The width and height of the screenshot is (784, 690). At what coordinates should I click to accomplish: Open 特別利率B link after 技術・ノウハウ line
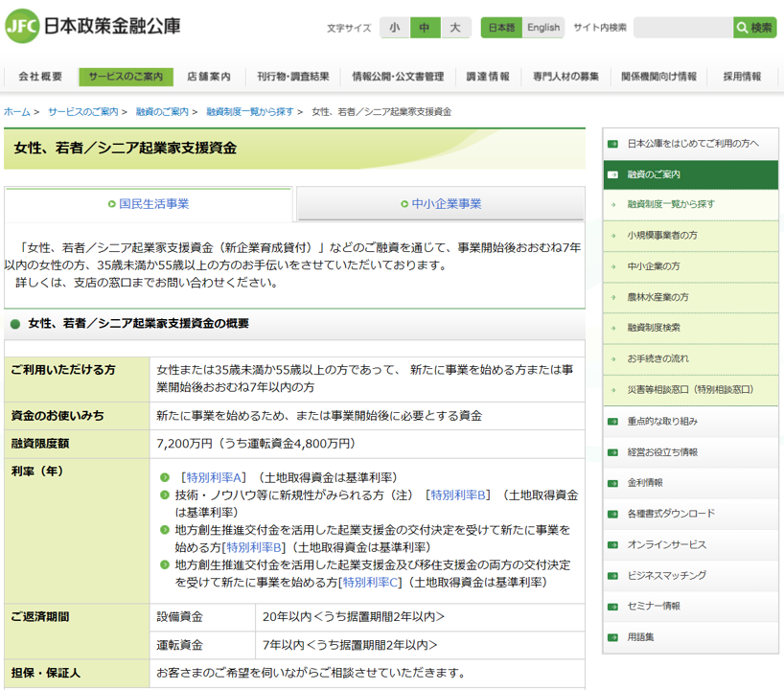(458, 495)
